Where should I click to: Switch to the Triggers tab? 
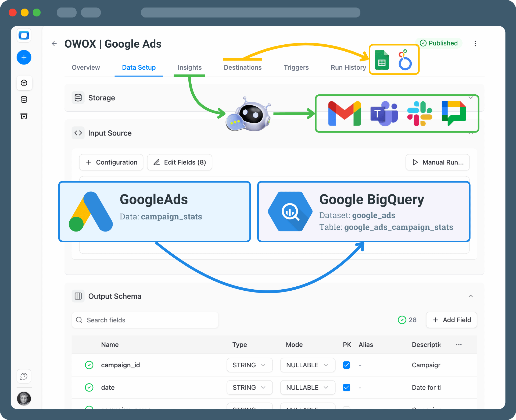pos(296,67)
